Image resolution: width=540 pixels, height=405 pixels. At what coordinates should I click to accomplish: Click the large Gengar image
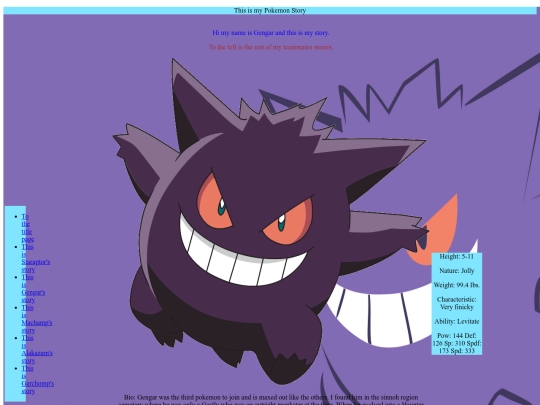[x=271, y=220]
